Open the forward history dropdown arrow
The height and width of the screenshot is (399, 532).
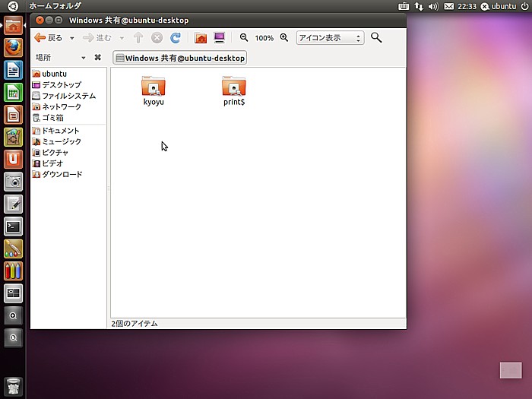point(122,38)
